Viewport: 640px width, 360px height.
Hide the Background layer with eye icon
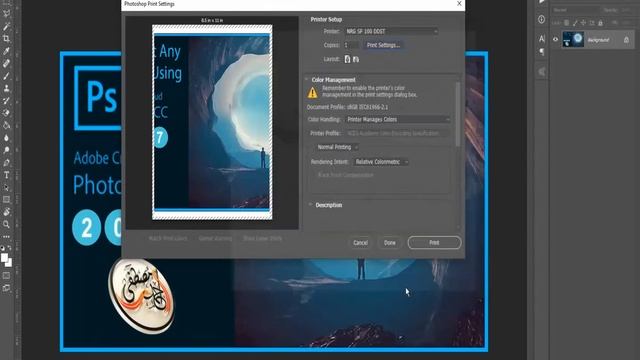click(556, 40)
